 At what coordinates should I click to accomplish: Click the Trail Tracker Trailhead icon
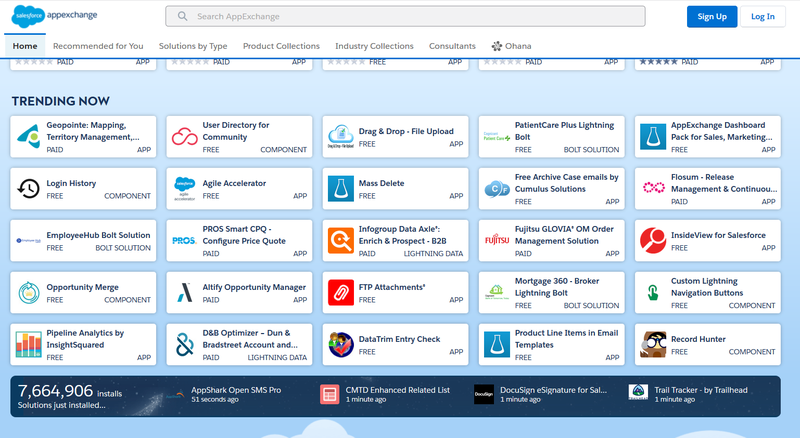(638, 392)
